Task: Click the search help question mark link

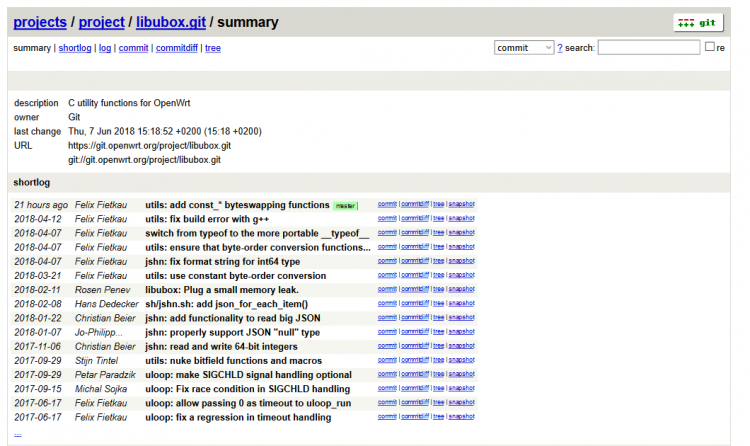Action: 560,48
